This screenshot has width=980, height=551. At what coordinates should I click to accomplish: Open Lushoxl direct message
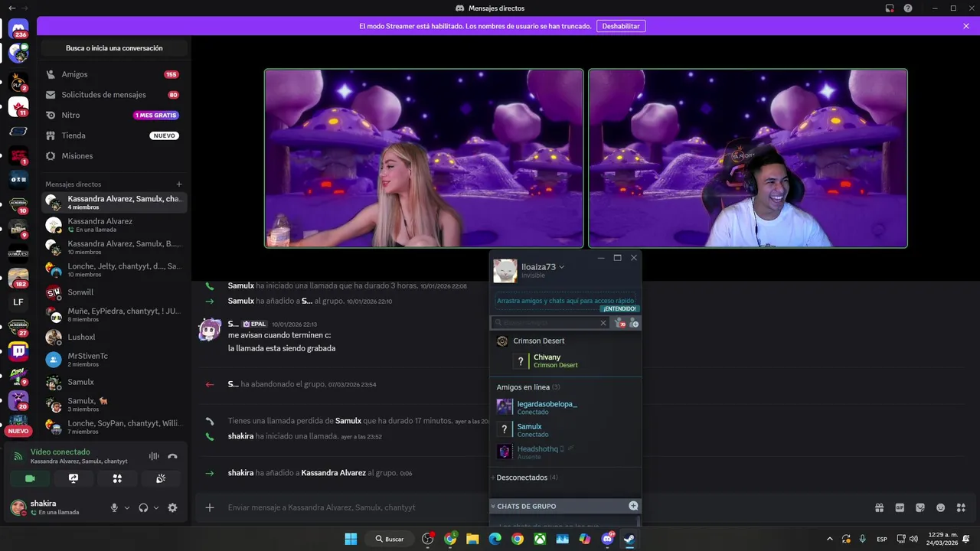click(113, 337)
